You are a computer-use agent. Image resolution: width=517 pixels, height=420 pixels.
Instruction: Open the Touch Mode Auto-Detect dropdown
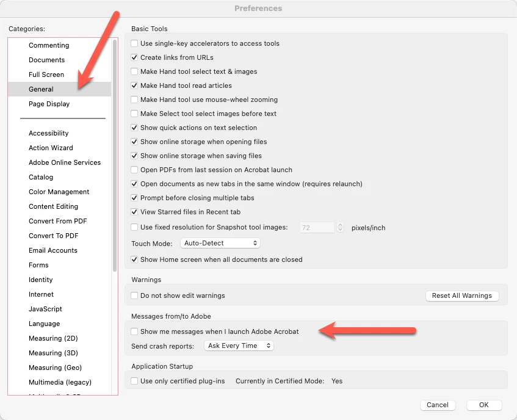[220, 244]
